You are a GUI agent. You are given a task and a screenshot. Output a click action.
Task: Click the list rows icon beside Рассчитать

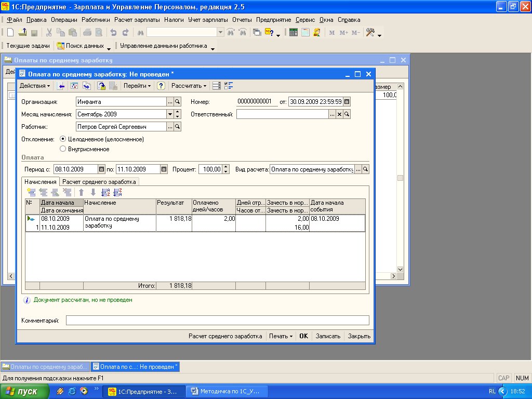point(217,86)
